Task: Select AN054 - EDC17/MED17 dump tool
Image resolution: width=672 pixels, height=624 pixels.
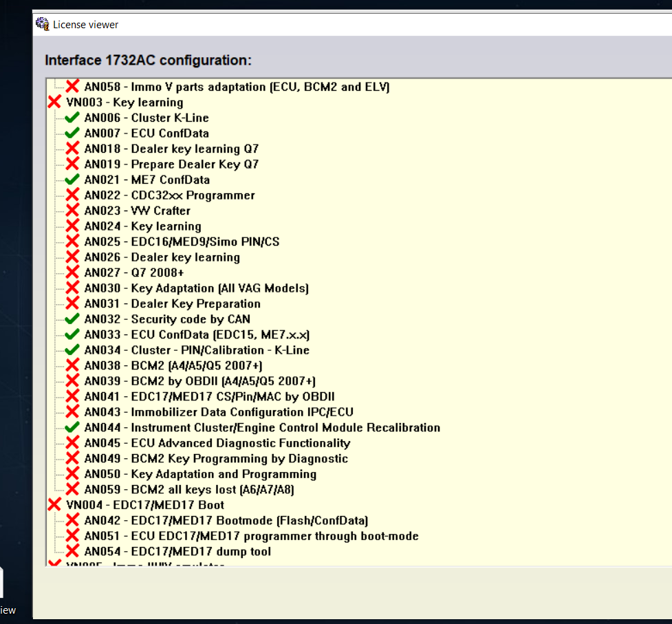Action: tap(177, 552)
